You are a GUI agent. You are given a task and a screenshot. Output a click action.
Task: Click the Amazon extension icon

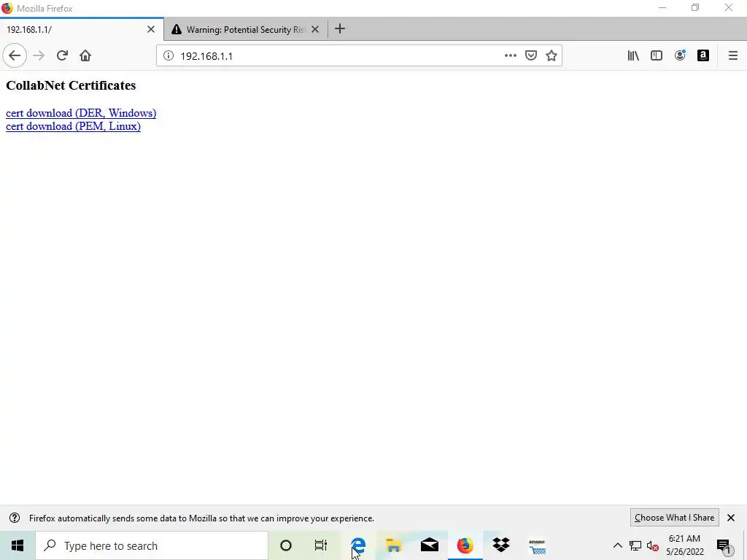pos(703,55)
